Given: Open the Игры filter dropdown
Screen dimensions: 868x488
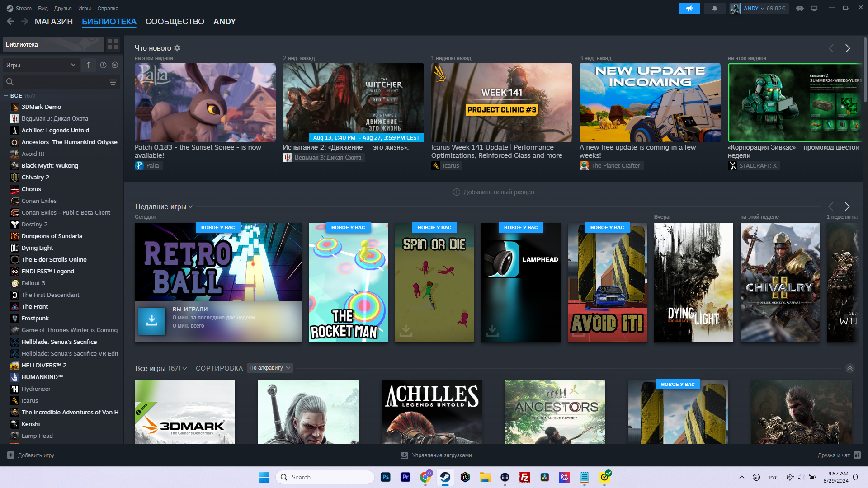Looking at the screenshot, I should (x=41, y=65).
